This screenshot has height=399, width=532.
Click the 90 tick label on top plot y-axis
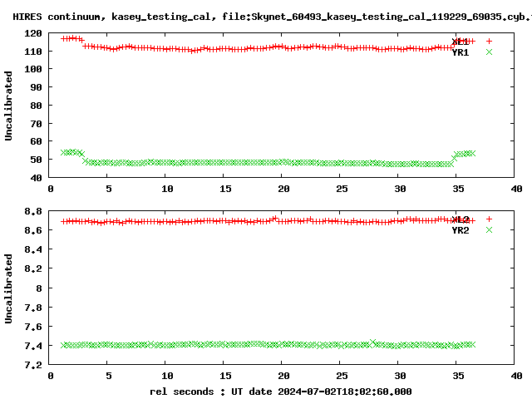(36, 87)
